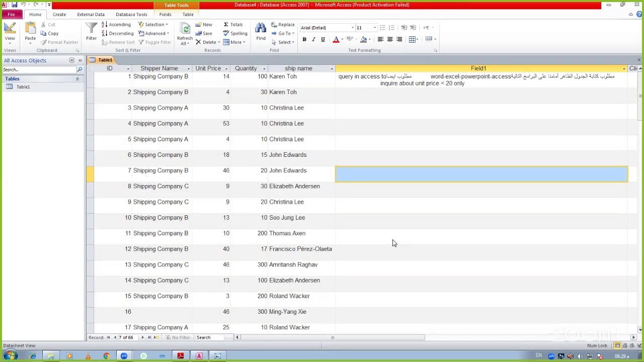The width and height of the screenshot is (644, 362).
Task: Open Go To dropdown
Action: pyautogui.click(x=283, y=33)
